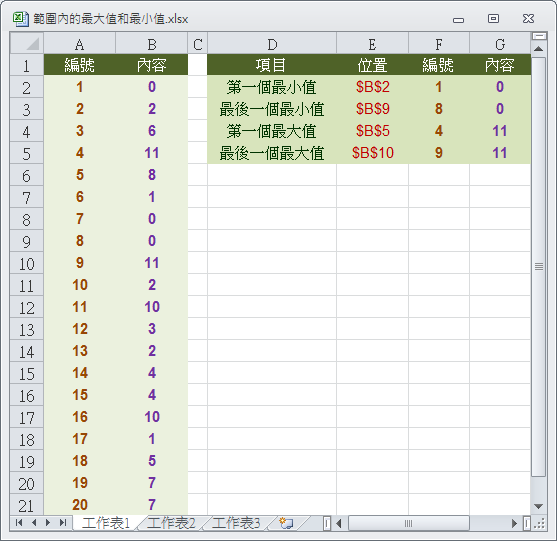Click cell A21 with value 20

(x=80, y=505)
